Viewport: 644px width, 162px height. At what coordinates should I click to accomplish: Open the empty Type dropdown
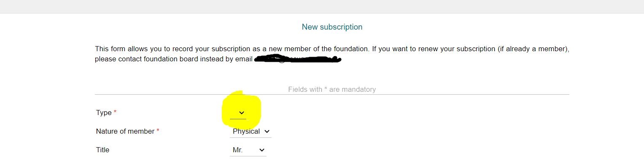click(x=238, y=113)
